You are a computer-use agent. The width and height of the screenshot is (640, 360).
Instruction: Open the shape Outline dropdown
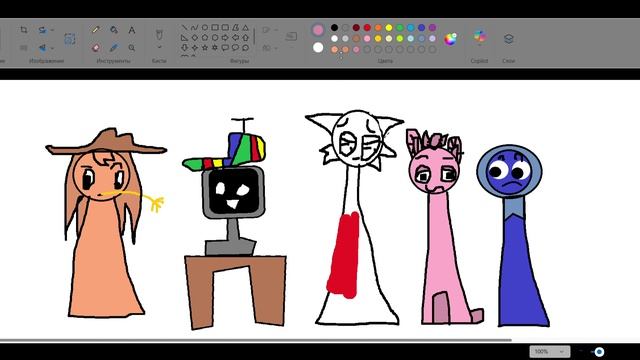(x=270, y=30)
